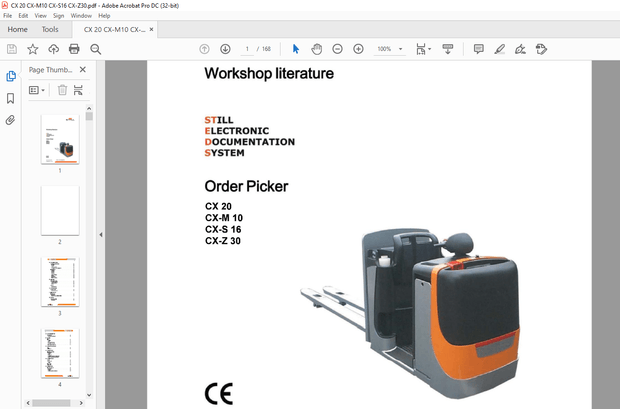Click the Print file icon
The width and height of the screenshot is (620, 409).
(75, 49)
